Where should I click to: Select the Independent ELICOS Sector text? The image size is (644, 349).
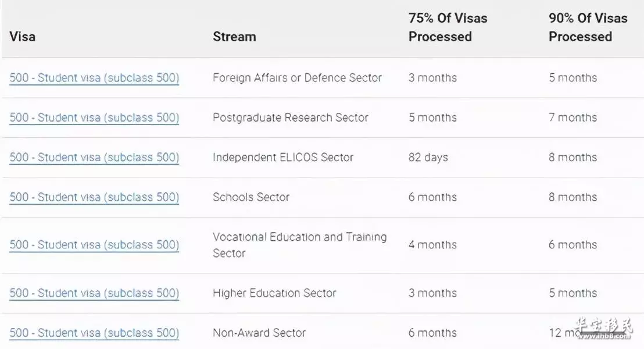click(283, 158)
